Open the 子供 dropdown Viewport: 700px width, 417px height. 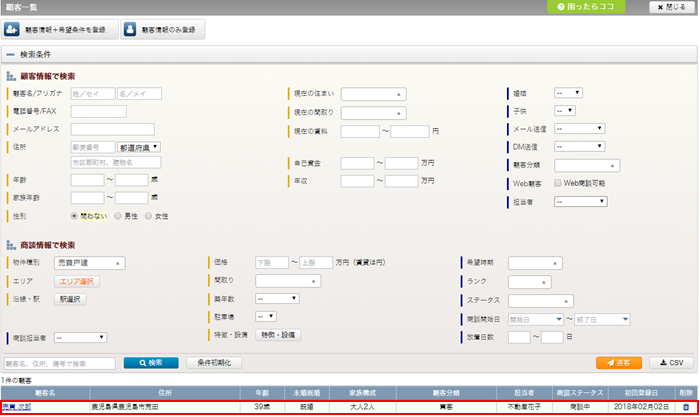coord(565,111)
